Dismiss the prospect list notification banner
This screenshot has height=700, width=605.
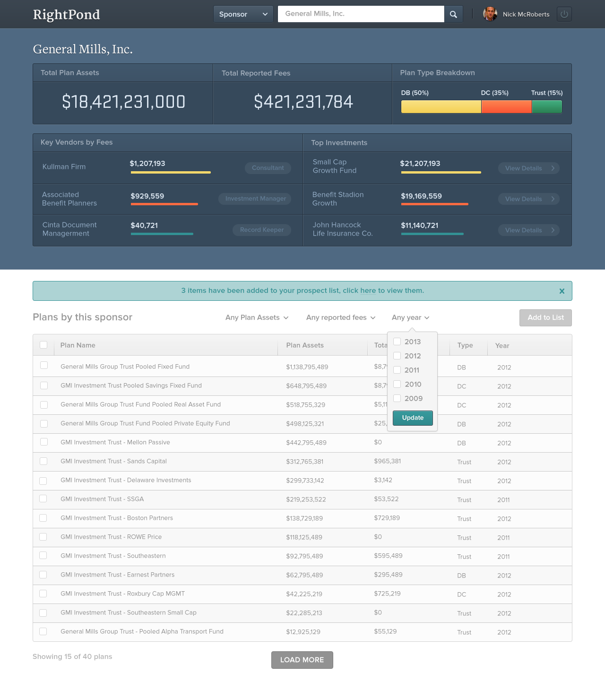tap(562, 291)
